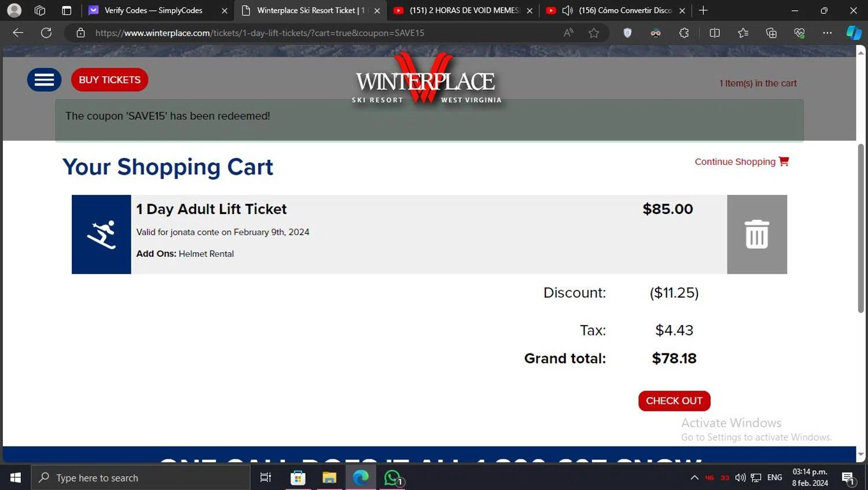Open WhatsApp from taskbar

click(x=393, y=478)
